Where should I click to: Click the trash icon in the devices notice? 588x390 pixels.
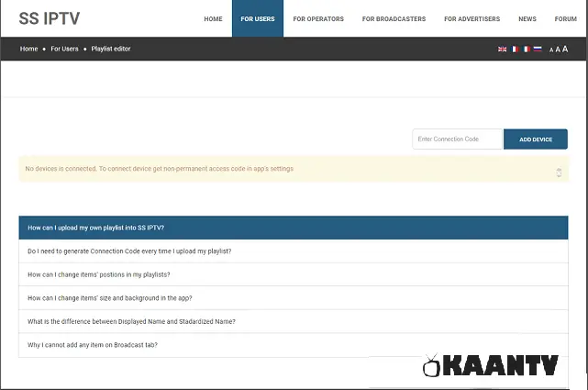coord(559,172)
